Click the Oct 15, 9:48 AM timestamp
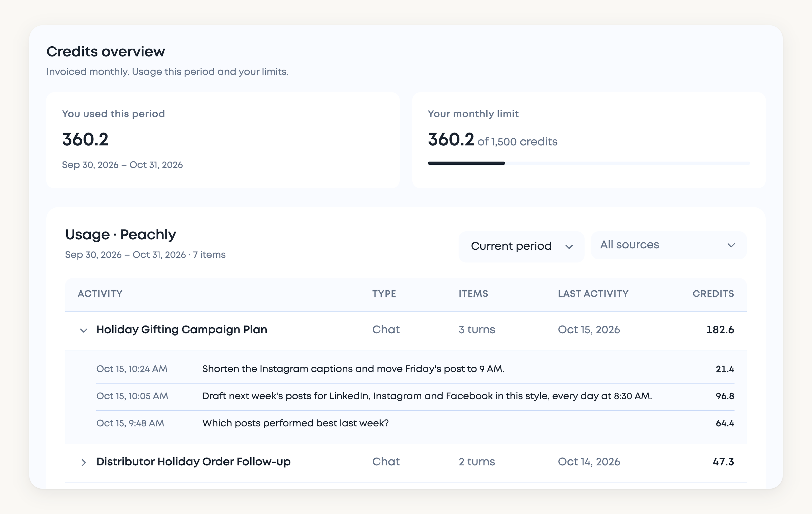 [130, 423]
